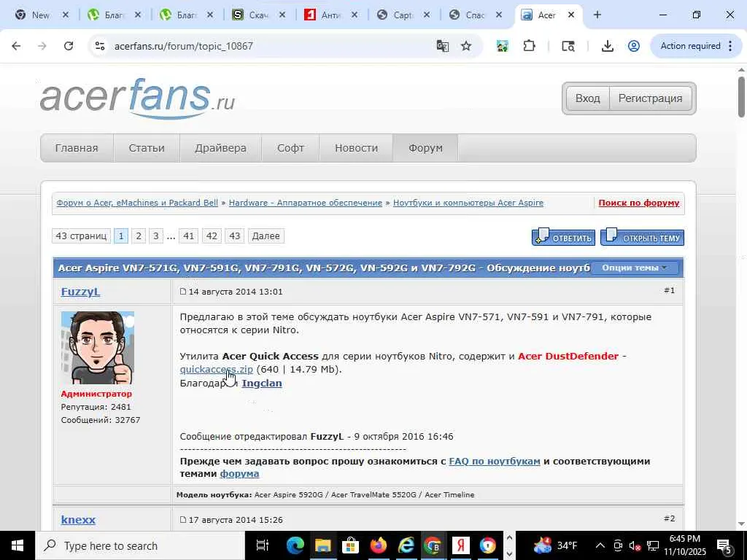Viewport: 747px width, 560px height.
Task: Open Hardware - Аппаратное обеспечение breadcrumb
Action: coord(306,203)
